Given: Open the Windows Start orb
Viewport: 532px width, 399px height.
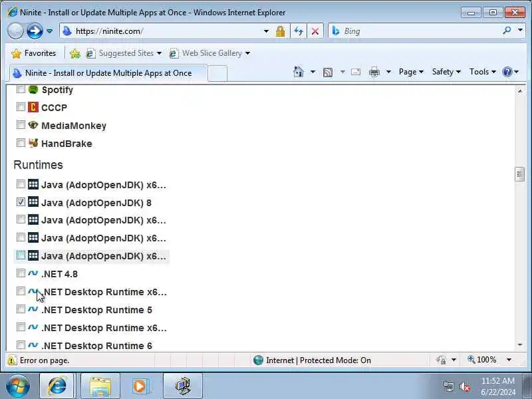Looking at the screenshot, I should click(18, 386).
